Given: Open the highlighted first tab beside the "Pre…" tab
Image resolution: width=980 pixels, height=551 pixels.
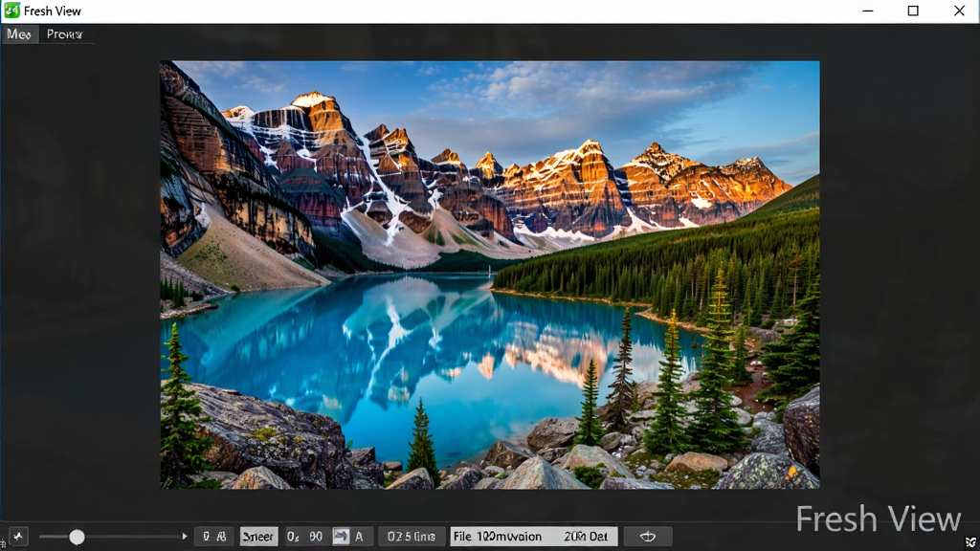Looking at the screenshot, I should (19, 34).
